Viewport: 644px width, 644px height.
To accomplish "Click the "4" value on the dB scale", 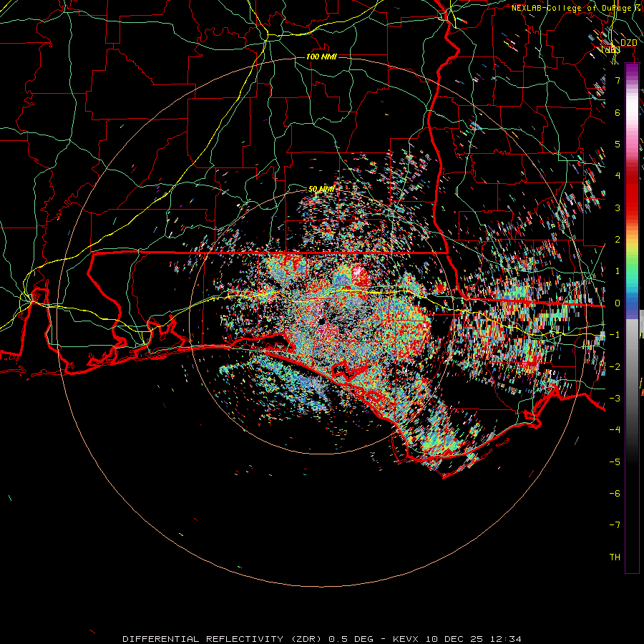I will (618, 176).
